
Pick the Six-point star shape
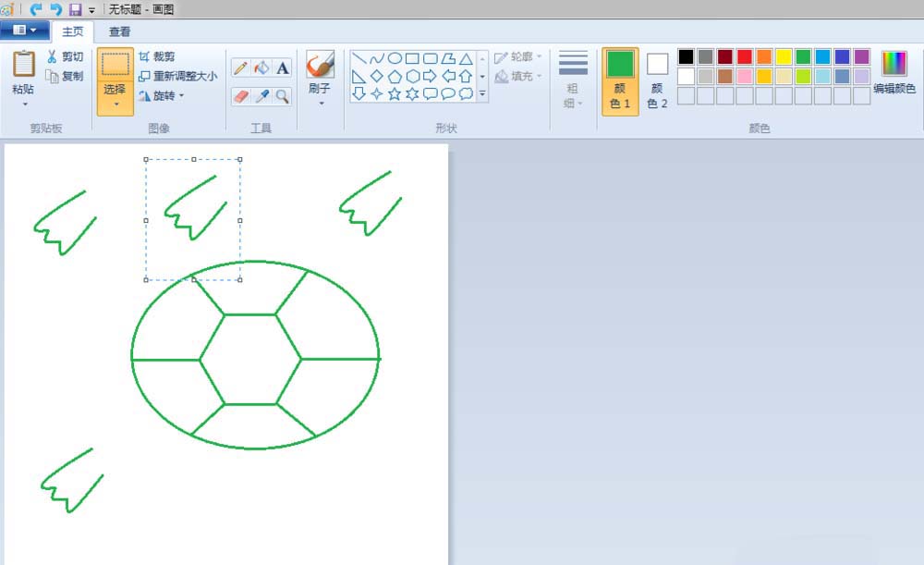(x=412, y=93)
